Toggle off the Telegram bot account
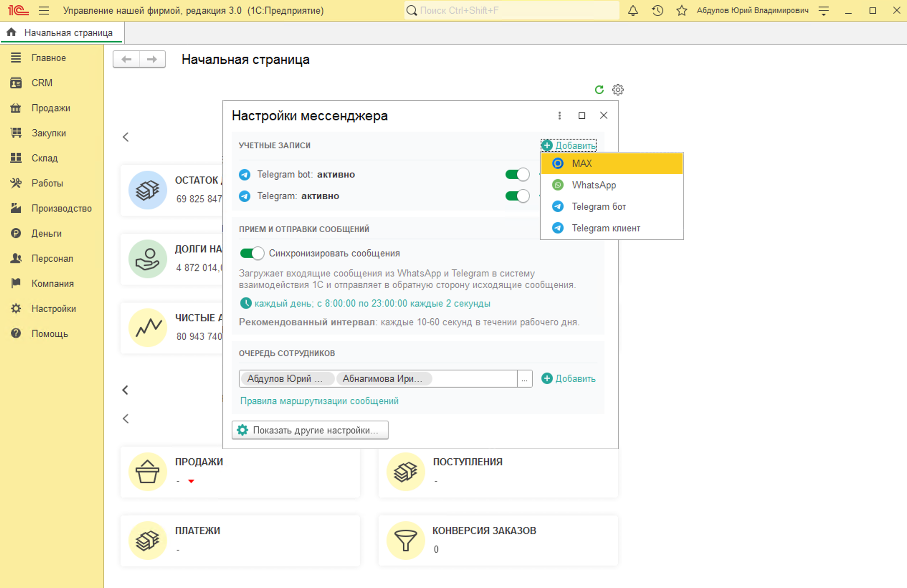Screen dimensions: 907x588 click(517, 175)
